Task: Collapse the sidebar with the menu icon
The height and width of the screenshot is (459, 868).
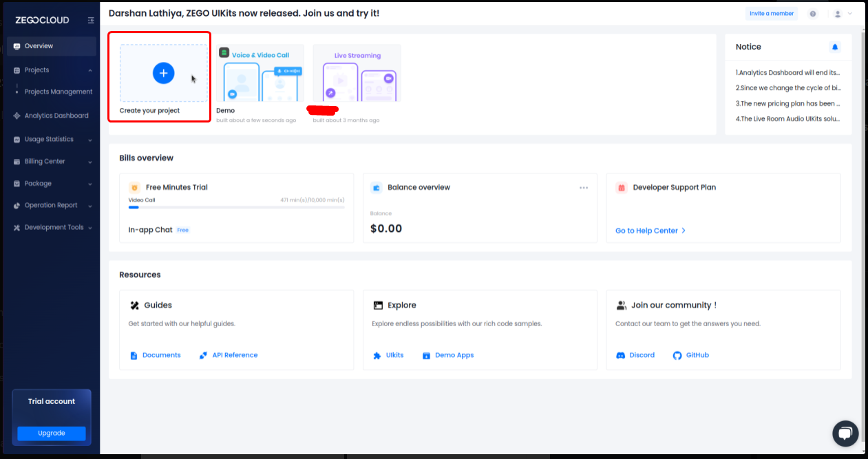Action: point(91,21)
